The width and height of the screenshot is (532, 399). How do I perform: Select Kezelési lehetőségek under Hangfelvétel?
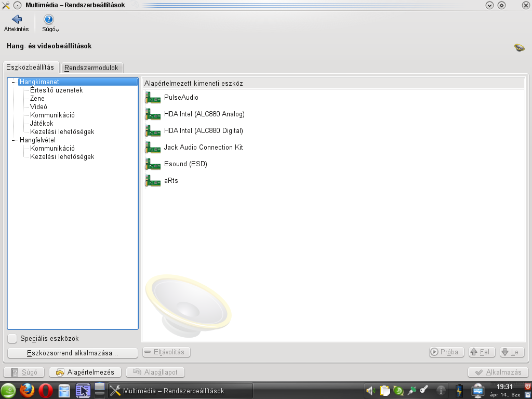pyautogui.click(x=62, y=156)
